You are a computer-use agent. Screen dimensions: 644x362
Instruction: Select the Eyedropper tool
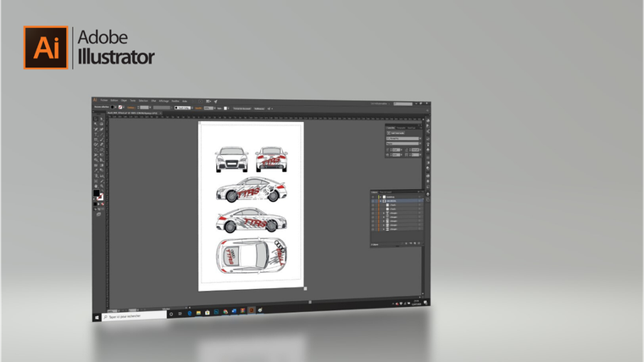96,170
